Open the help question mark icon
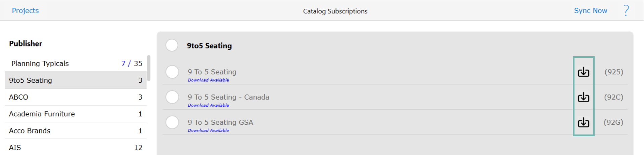Image resolution: width=644 pixels, height=155 pixels. click(626, 10)
